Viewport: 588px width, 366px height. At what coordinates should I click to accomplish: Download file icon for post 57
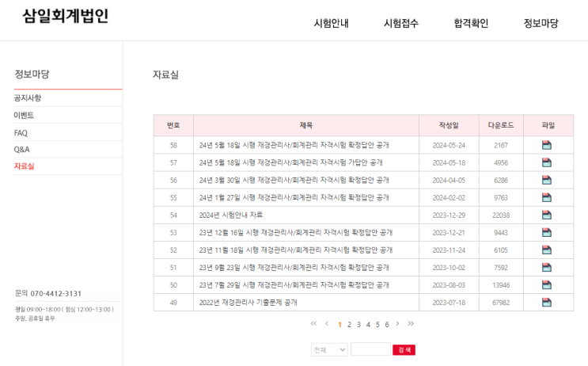[x=547, y=162]
